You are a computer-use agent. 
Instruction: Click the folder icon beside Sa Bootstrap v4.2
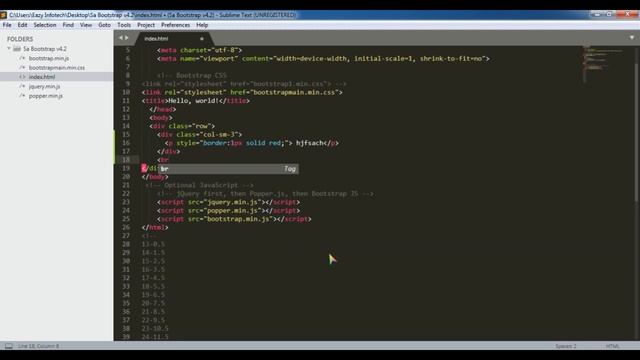point(17,49)
